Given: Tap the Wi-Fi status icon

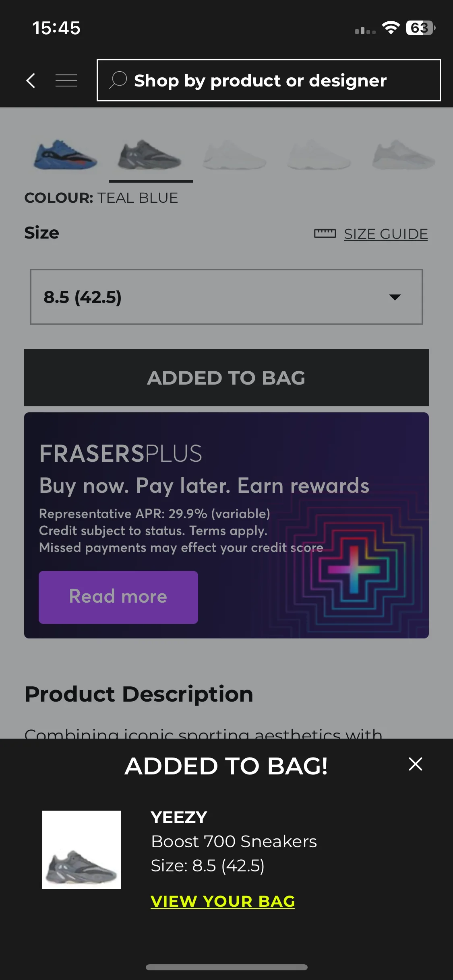Looking at the screenshot, I should (391, 28).
